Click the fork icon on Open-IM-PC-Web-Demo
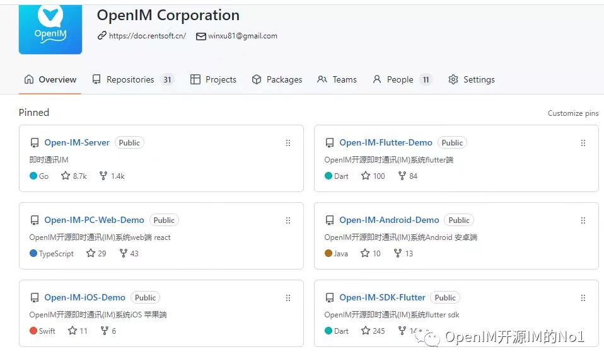 tap(124, 254)
